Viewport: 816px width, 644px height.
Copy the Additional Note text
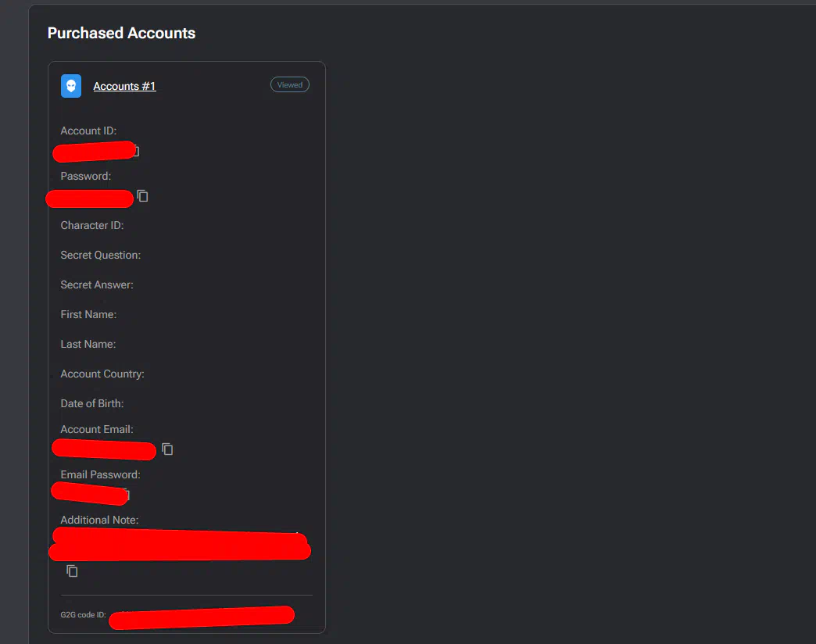tap(72, 571)
